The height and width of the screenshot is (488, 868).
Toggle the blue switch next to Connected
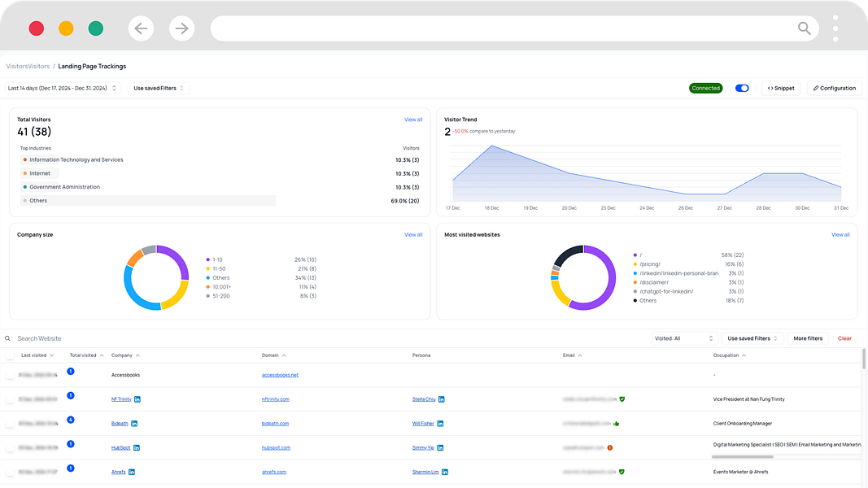pyautogui.click(x=741, y=88)
